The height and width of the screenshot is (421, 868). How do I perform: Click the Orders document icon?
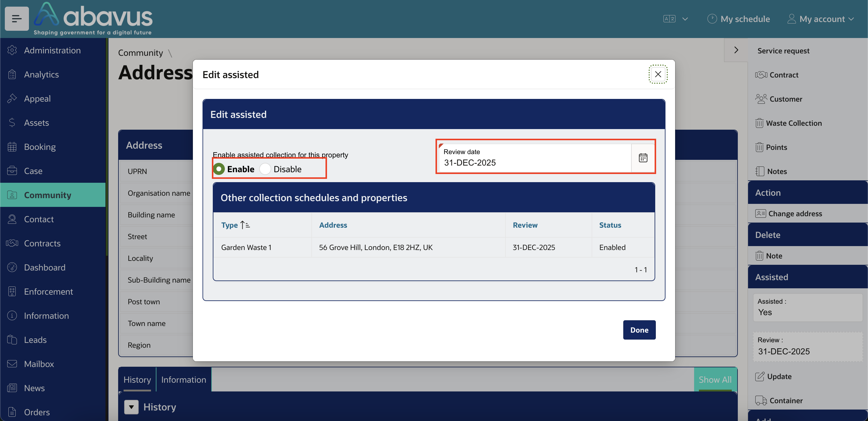pyautogui.click(x=12, y=412)
